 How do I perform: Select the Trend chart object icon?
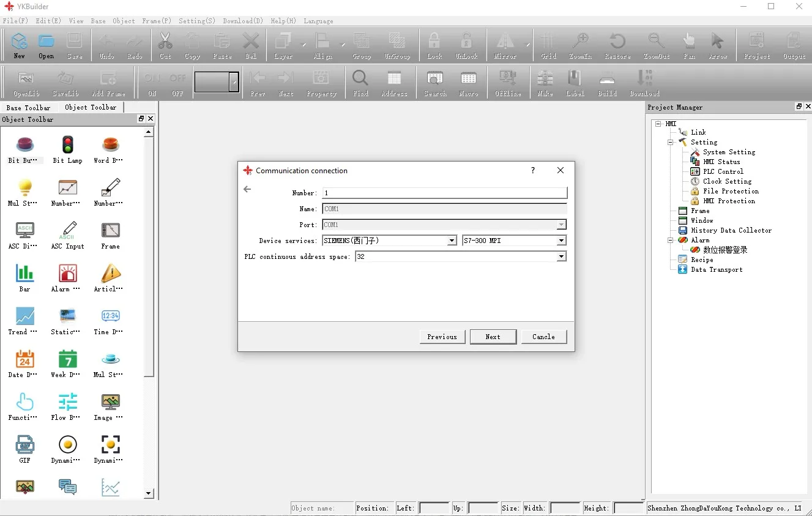coord(24,320)
